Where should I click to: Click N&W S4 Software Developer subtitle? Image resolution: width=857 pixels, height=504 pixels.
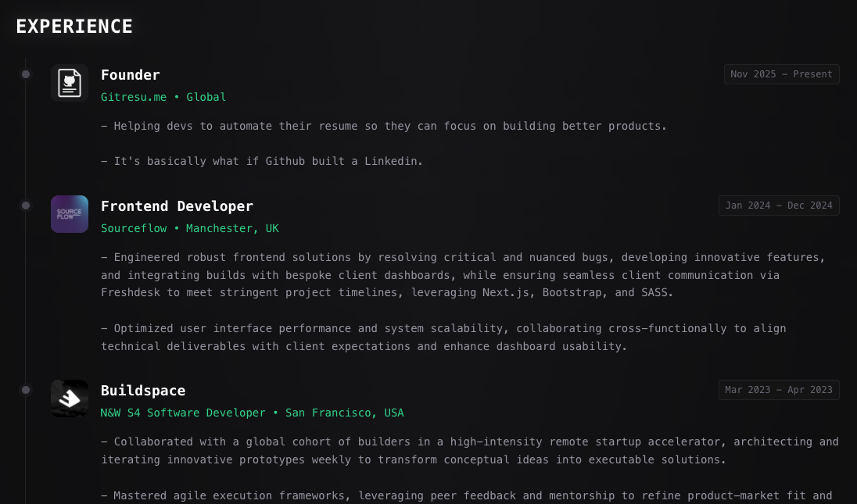183,413
